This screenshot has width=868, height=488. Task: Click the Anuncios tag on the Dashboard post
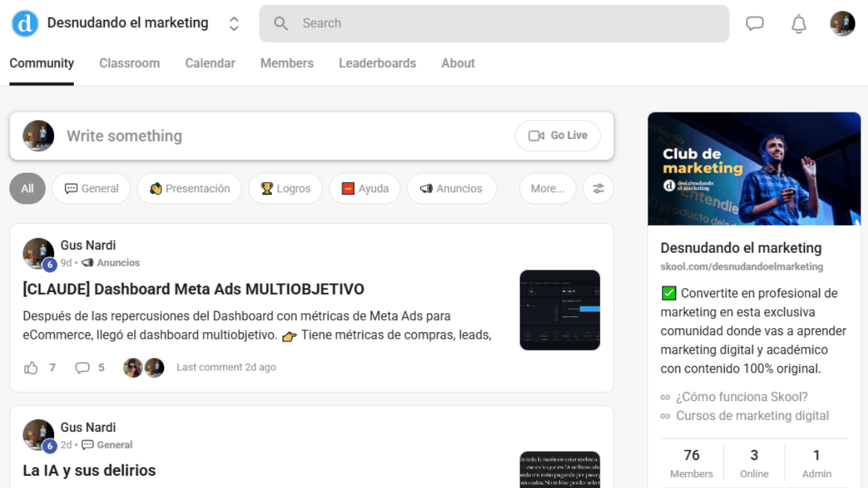(x=111, y=263)
